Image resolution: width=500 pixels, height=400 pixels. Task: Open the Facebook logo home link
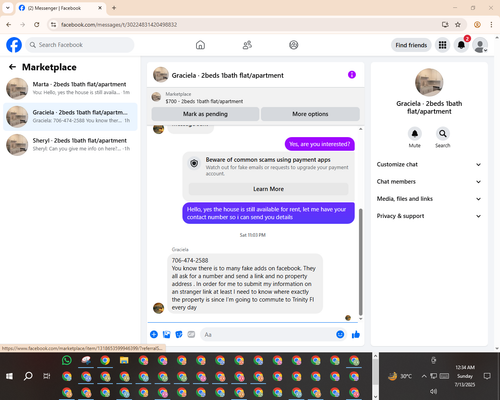pos(14,45)
